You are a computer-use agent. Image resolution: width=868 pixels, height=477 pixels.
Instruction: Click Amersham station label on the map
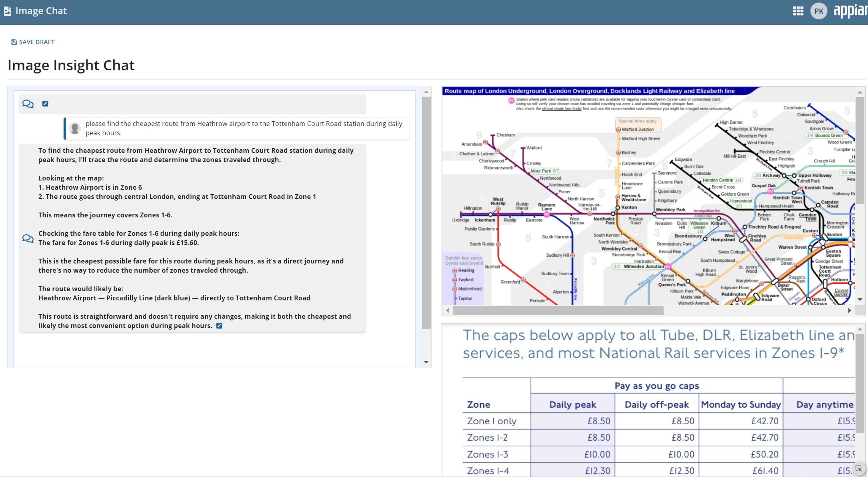click(x=472, y=144)
